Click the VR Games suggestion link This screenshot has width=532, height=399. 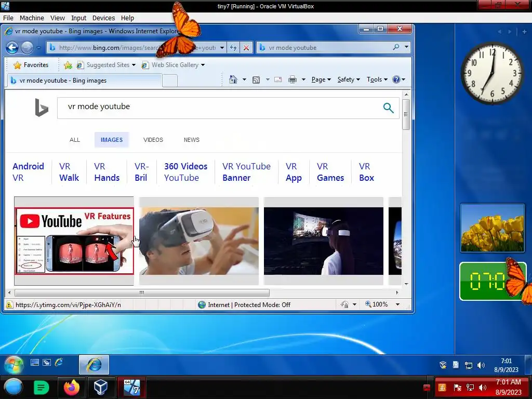(x=330, y=171)
